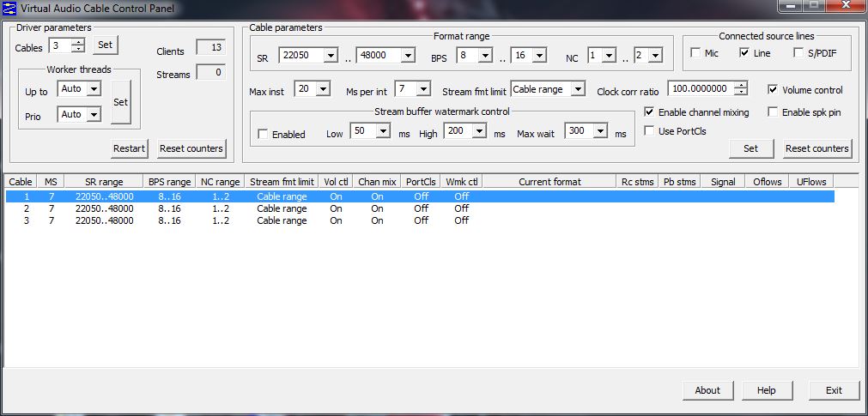Click the Wmk ctl column header
The height and width of the screenshot is (416, 868).
coord(462,182)
